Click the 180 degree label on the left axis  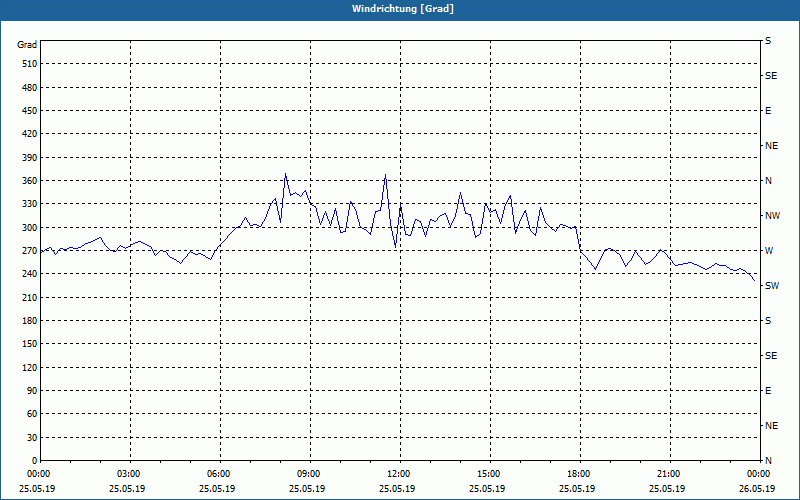30,321
